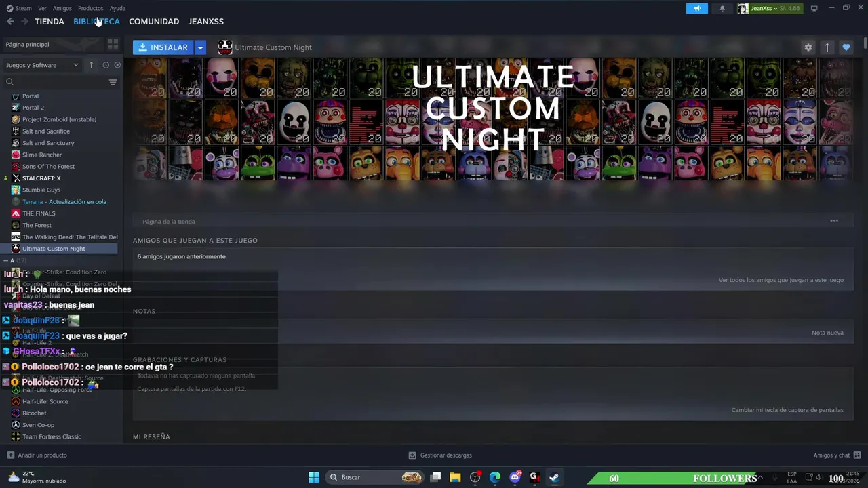Click the Instalar button
Viewport: 868px width, 488px height.
point(163,47)
